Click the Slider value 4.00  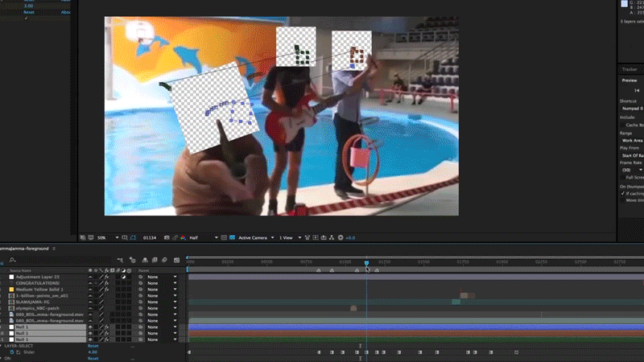[x=93, y=352]
